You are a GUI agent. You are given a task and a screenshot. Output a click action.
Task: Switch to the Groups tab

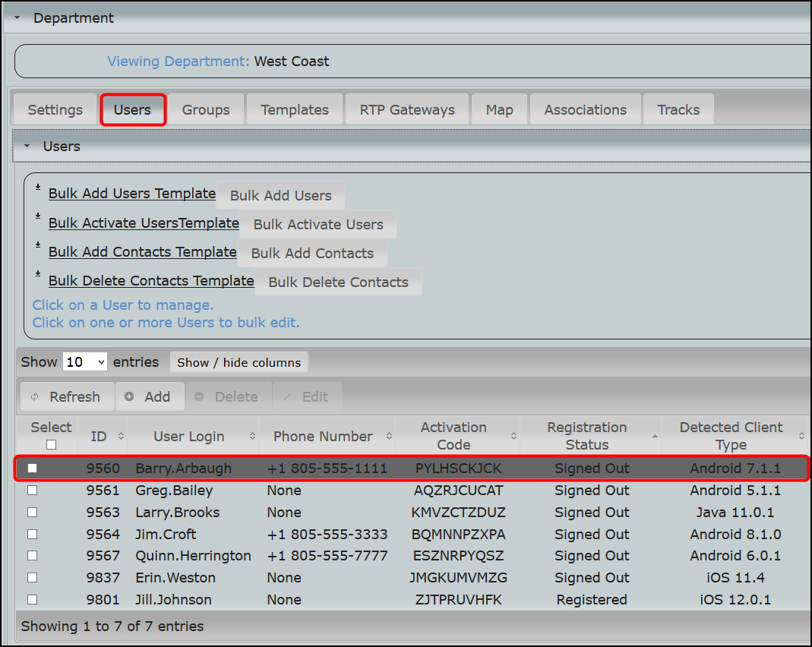coord(206,109)
